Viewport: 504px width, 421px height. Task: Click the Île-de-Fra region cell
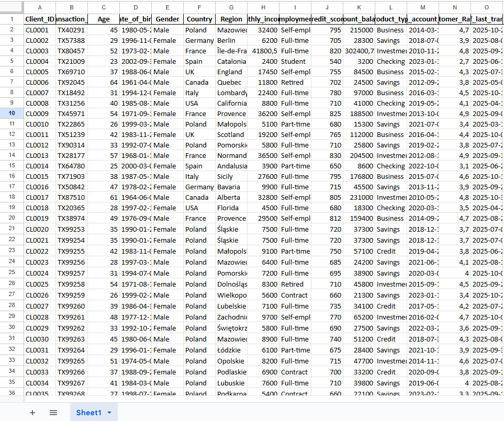(x=231, y=51)
